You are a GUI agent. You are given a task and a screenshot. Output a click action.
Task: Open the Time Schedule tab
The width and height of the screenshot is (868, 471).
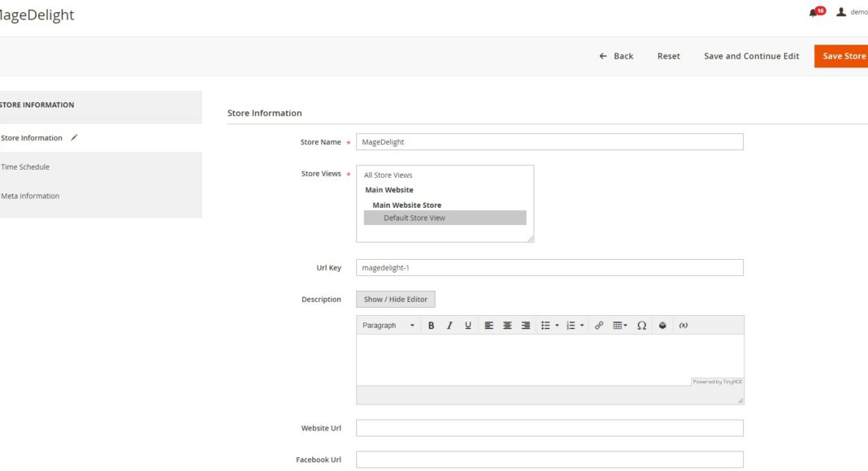pyautogui.click(x=25, y=167)
